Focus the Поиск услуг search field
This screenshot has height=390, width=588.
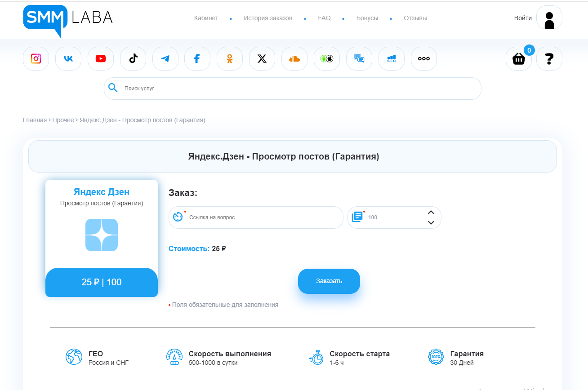[x=293, y=89]
